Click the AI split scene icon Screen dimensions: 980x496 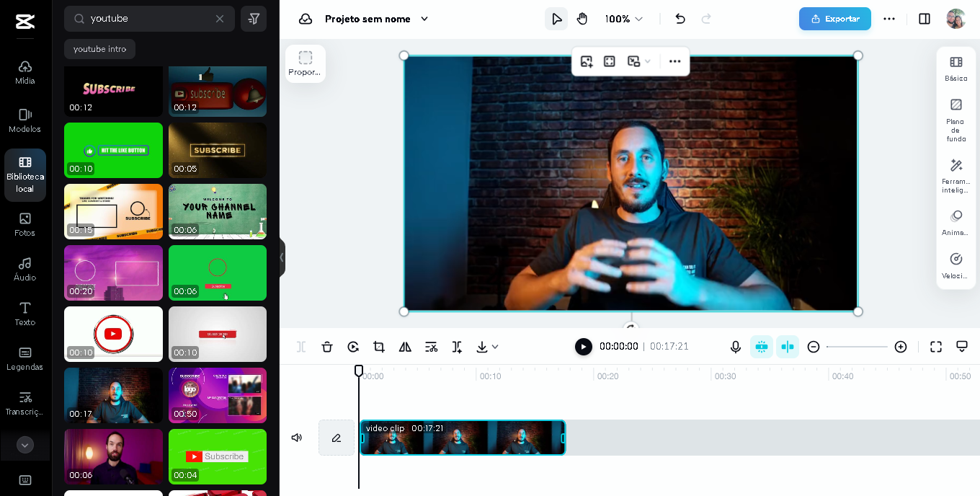coord(457,347)
